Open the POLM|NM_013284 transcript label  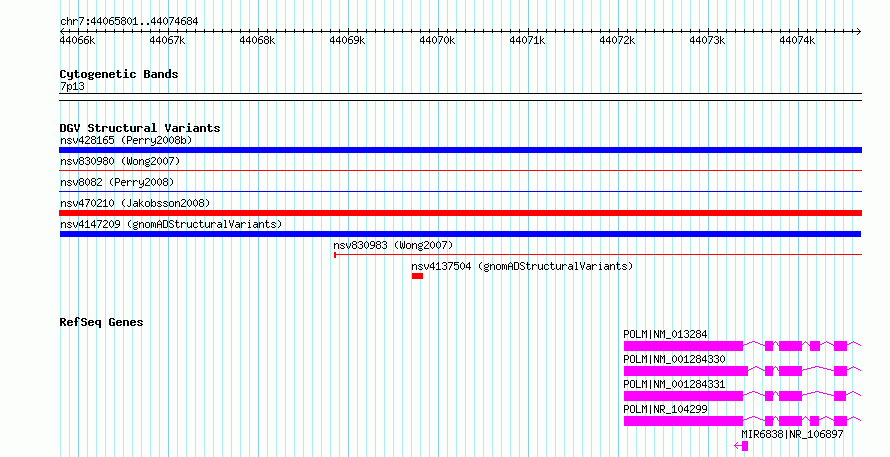(665, 335)
